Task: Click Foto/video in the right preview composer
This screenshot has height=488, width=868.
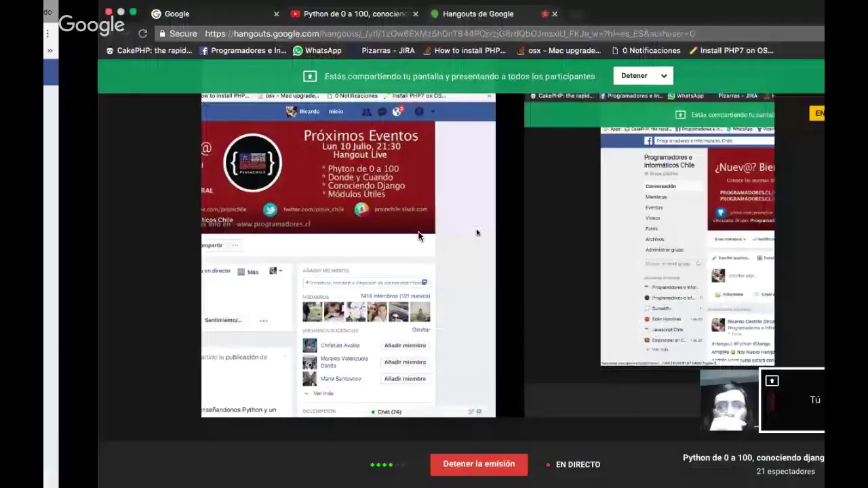Action: click(x=730, y=295)
